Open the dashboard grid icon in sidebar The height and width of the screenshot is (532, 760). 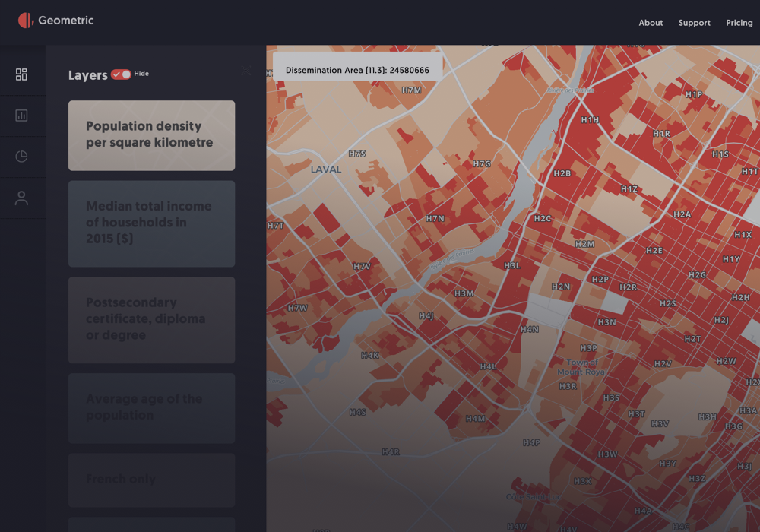[21, 74]
